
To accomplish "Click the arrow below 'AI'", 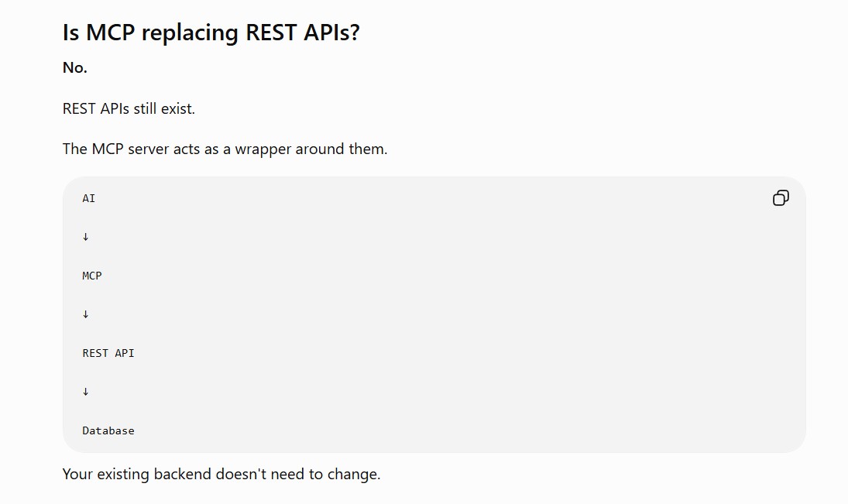I will coord(85,237).
